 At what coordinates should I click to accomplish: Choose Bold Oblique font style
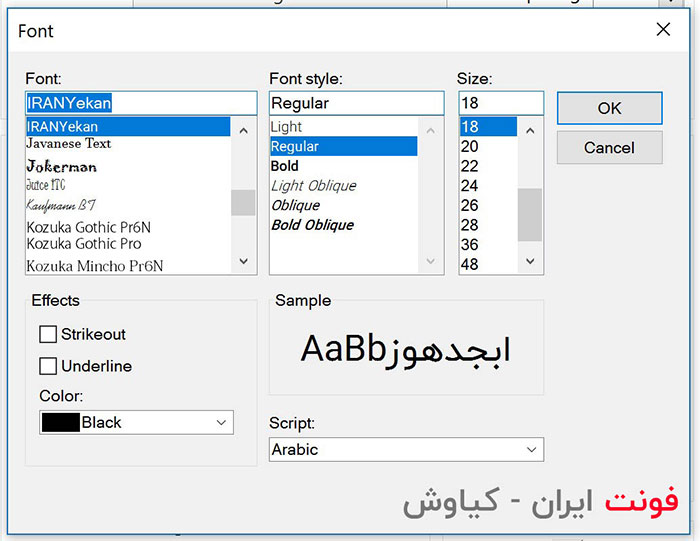tap(312, 225)
